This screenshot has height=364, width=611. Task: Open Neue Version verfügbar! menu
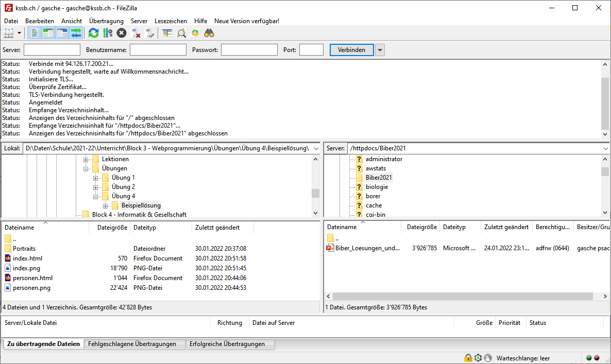click(x=247, y=21)
